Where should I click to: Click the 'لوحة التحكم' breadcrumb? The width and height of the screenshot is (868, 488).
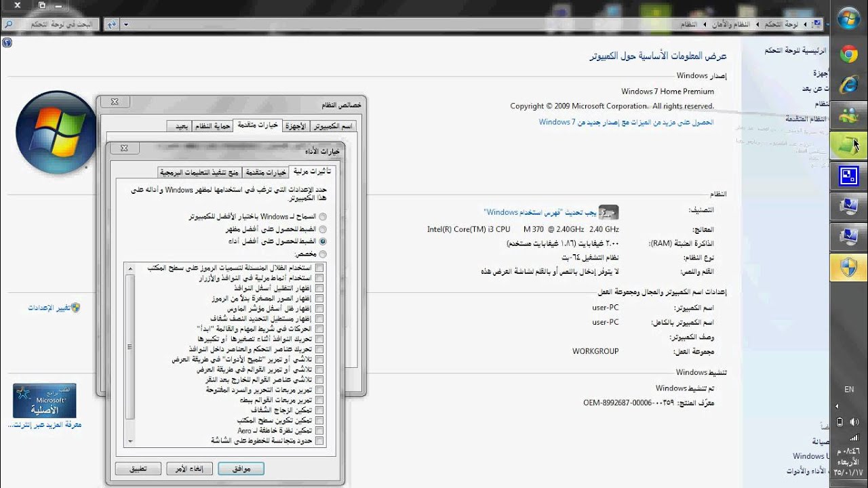781,24
